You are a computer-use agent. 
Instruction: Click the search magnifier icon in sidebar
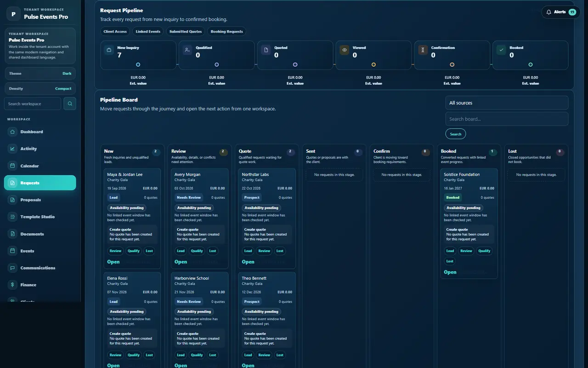(70, 103)
